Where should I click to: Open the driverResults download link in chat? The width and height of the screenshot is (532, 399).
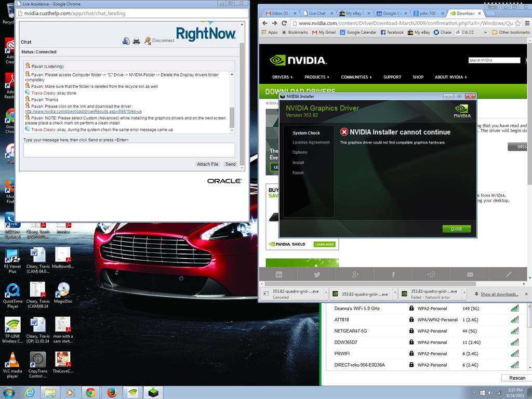pyautogui.click(x=83, y=111)
